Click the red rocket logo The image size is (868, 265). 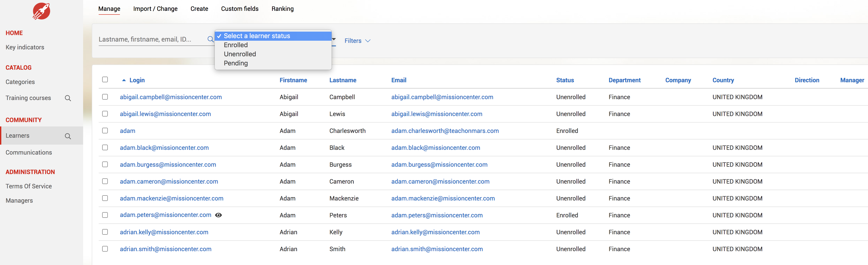pyautogui.click(x=41, y=11)
